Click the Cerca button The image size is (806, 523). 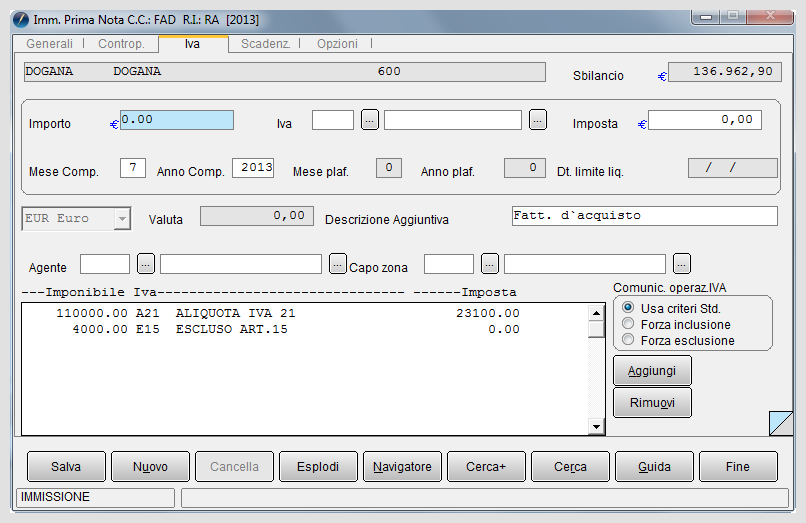tap(571, 466)
